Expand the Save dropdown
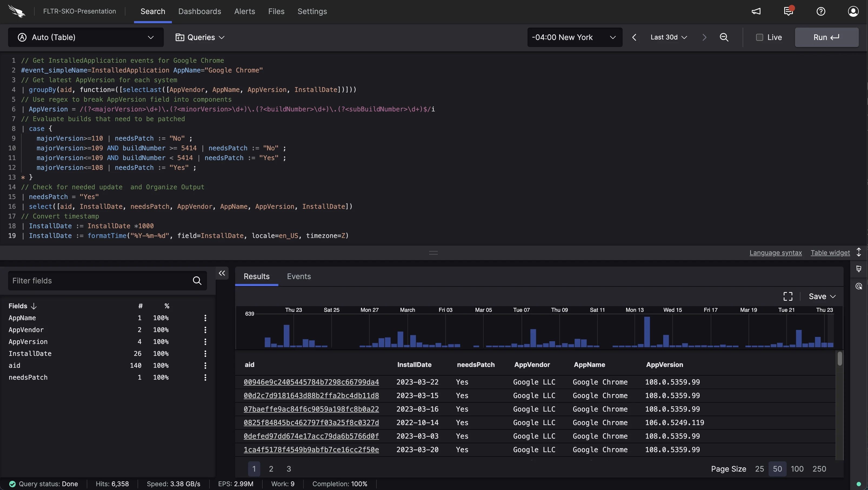868x490 pixels. [822, 296]
